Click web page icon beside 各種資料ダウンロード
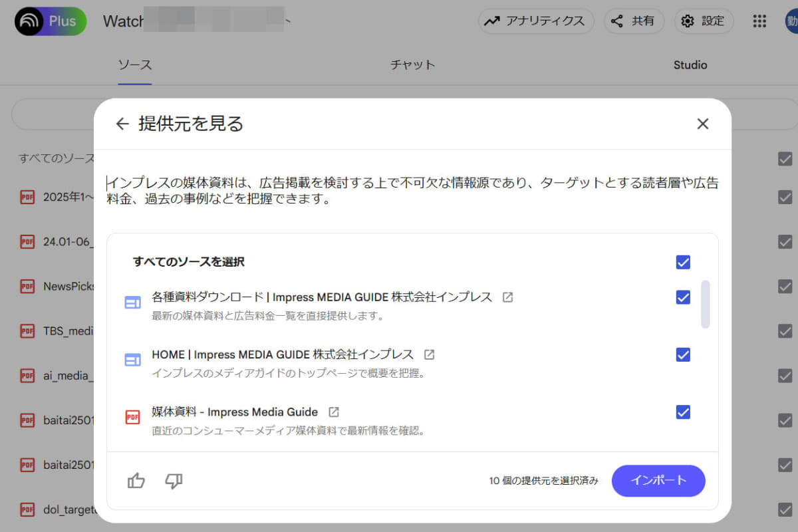The height and width of the screenshot is (532, 798). [x=133, y=303]
